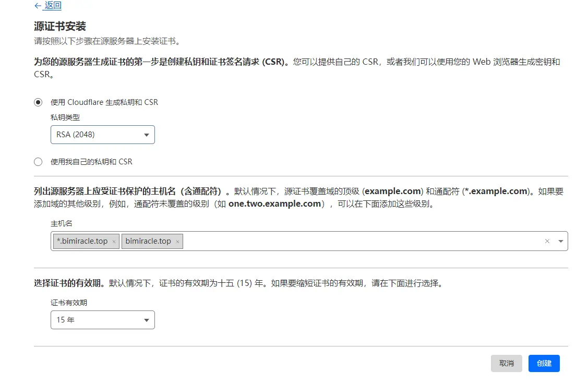Viewport: 588px width, 383px height.
Task: Click the bimiracle.top tag text
Action: coord(148,241)
